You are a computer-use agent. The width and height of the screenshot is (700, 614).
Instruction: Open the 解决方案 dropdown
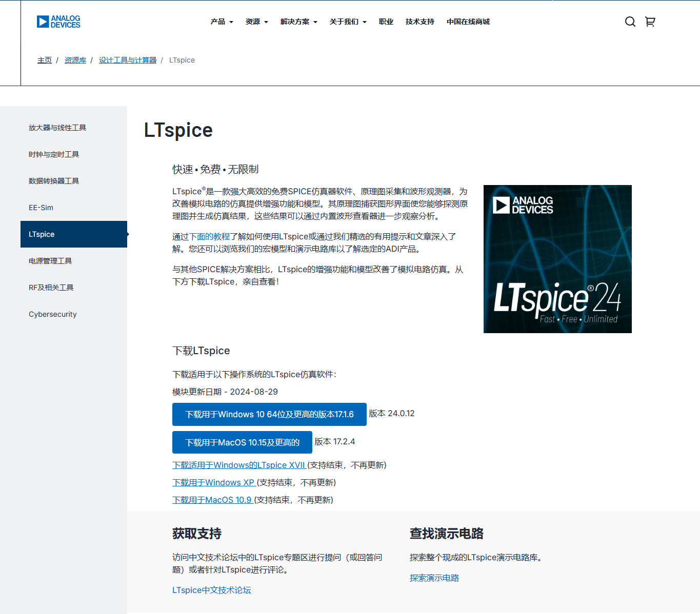(298, 22)
